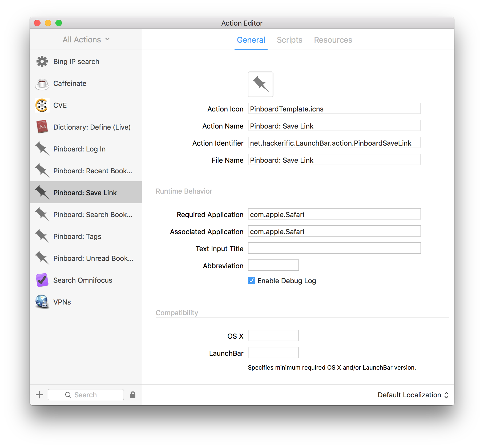The image size is (484, 448).
Task: Close the Action Editor window
Action: (37, 23)
